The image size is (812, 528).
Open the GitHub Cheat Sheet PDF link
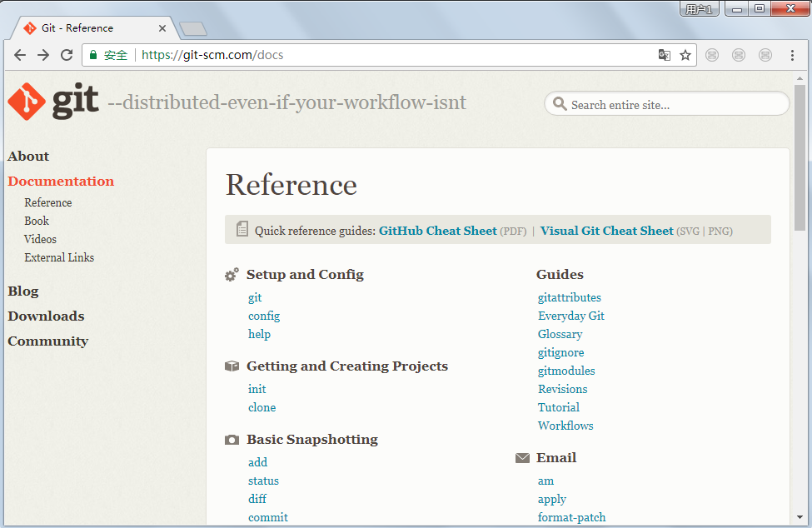click(437, 231)
